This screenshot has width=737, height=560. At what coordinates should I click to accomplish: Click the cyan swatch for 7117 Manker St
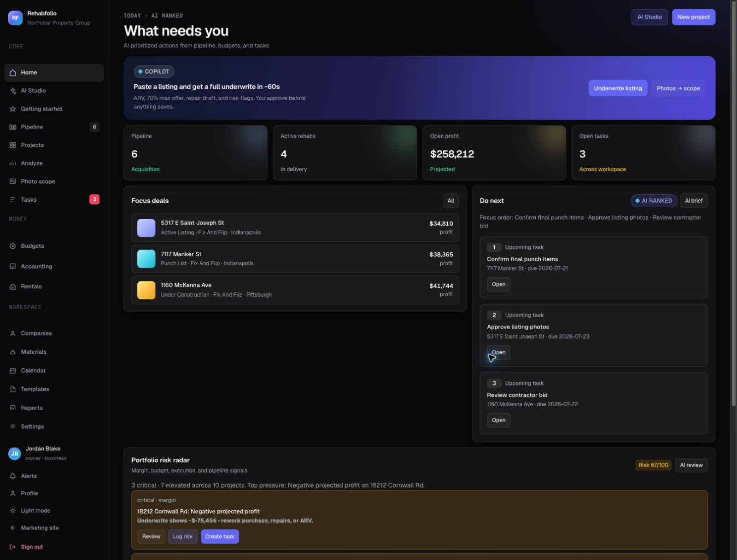click(x=146, y=259)
